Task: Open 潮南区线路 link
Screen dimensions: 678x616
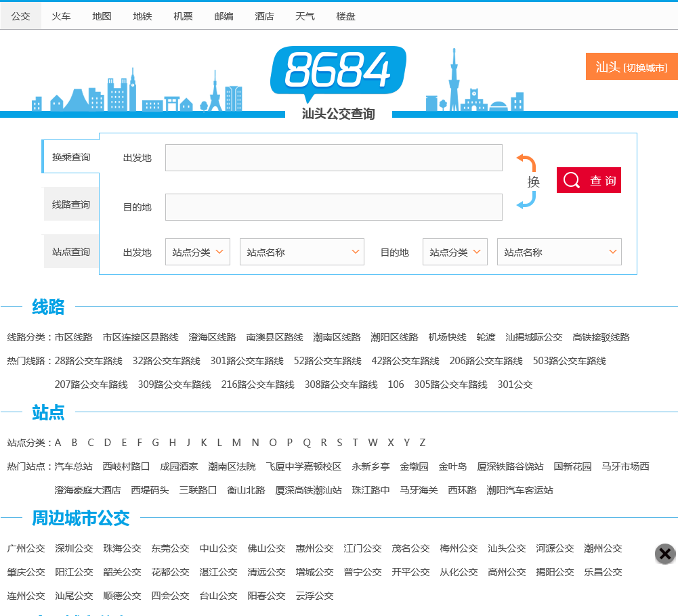Action: 337,337
